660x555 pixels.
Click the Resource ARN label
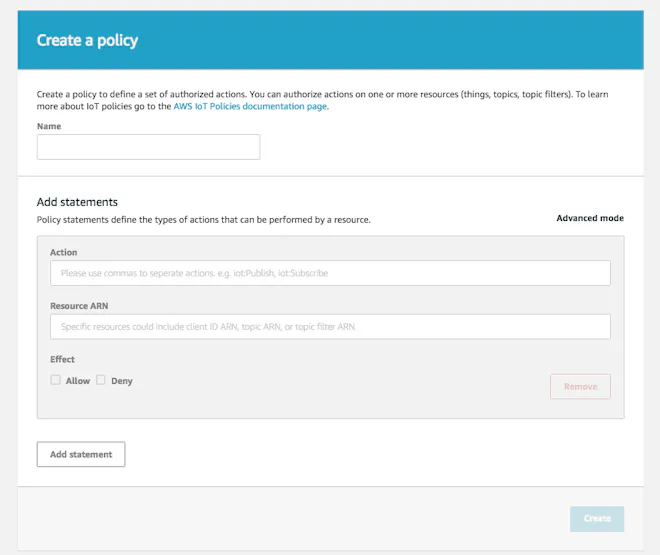pyautogui.click(x=79, y=306)
